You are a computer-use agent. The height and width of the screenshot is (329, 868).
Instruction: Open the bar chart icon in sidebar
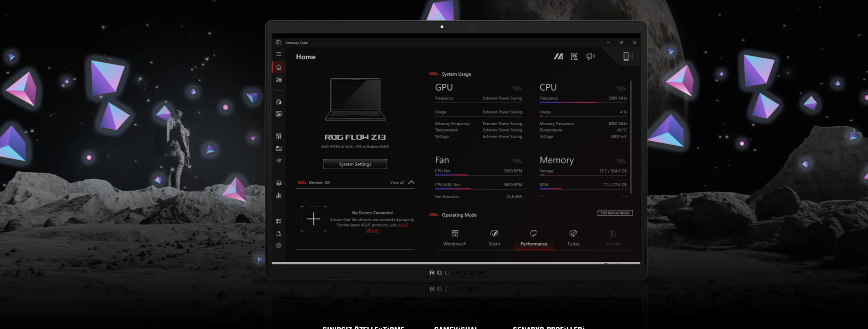[x=279, y=196]
